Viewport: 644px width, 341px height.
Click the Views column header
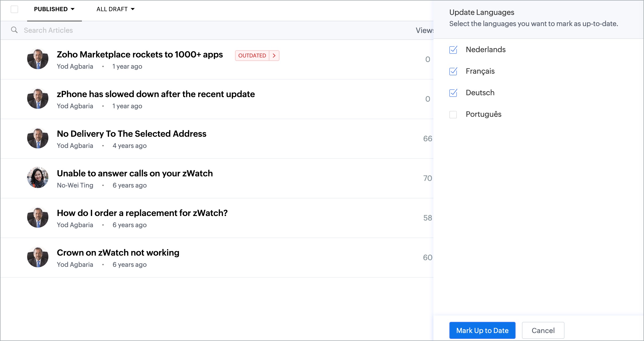click(x=425, y=30)
